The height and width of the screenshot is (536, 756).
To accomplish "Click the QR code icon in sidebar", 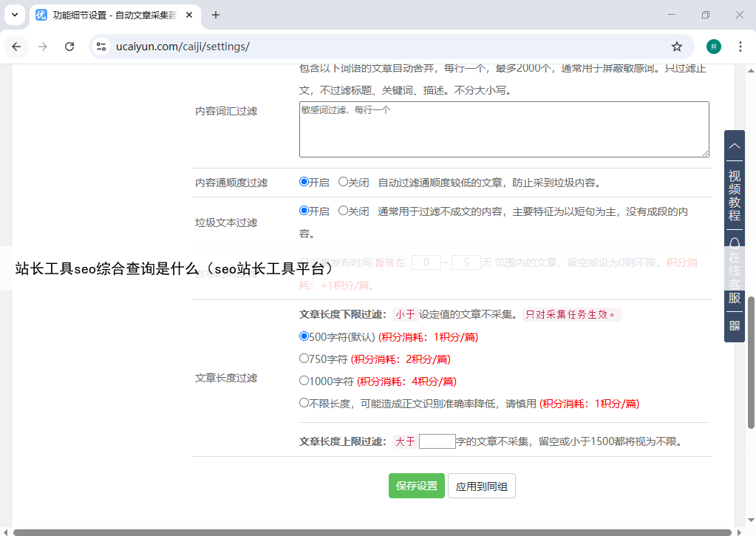I will (x=734, y=325).
